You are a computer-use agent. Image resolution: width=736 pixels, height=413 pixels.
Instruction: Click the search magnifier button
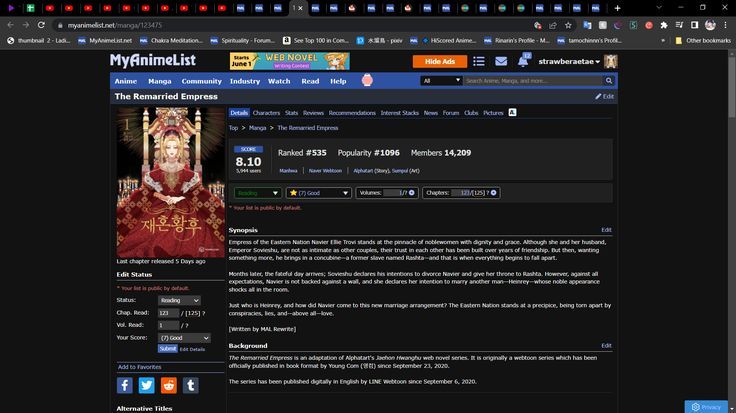609,81
